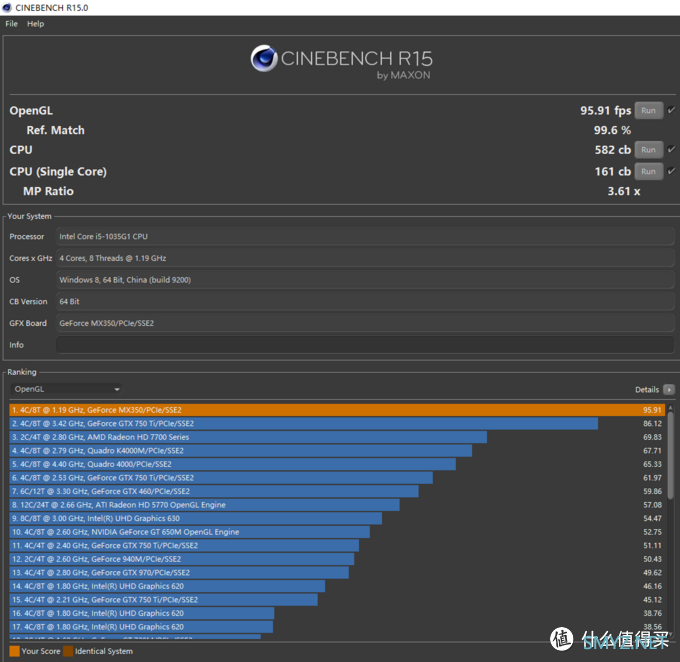Image resolution: width=680 pixels, height=662 pixels.
Task: Click the Cinebench app icon in title bar
Action: 7,8
